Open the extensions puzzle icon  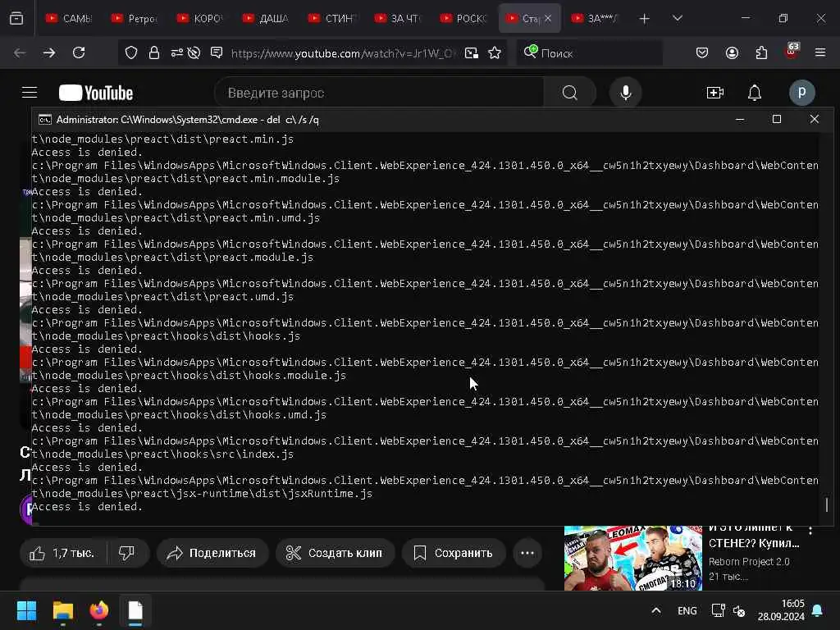(x=761, y=52)
